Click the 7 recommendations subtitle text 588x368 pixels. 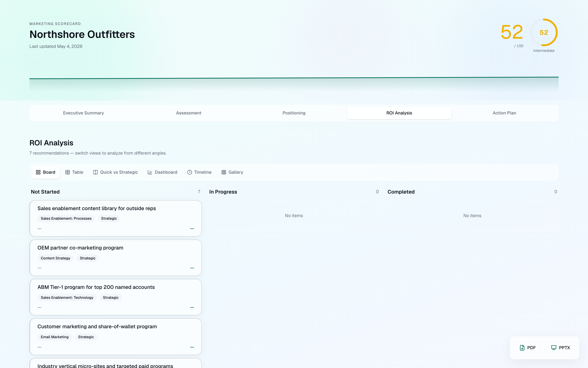pos(98,153)
